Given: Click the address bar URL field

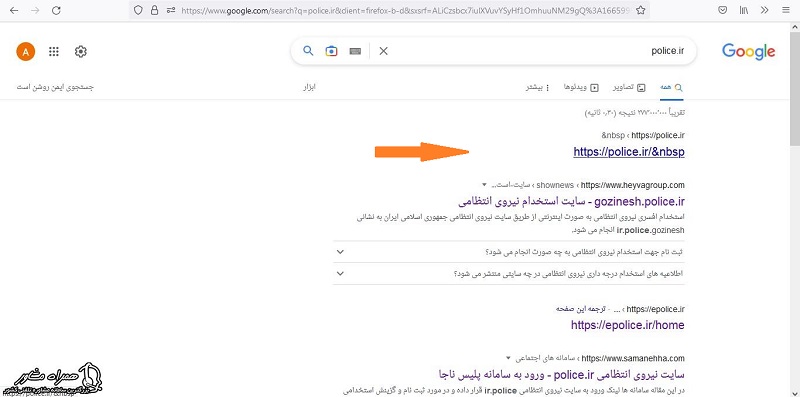Looking at the screenshot, I should [x=406, y=10].
